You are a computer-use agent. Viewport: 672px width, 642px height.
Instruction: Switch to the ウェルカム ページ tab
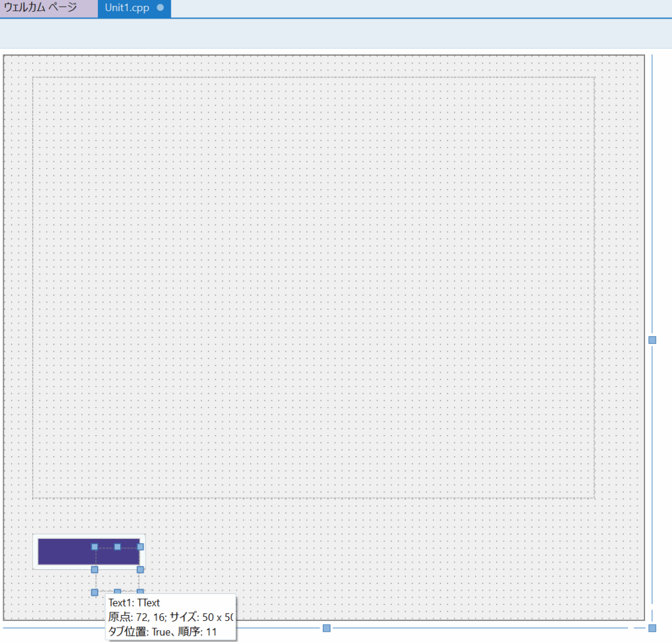(x=41, y=9)
